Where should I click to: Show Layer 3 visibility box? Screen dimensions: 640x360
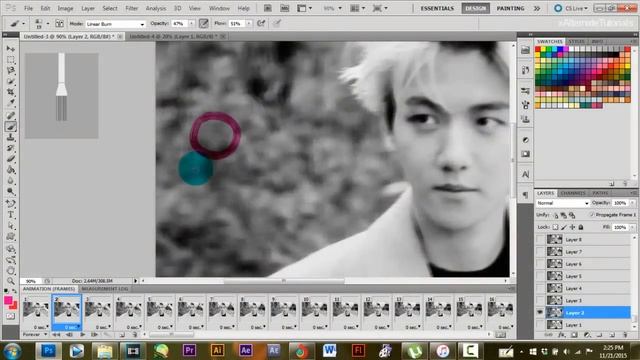pos(540,300)
